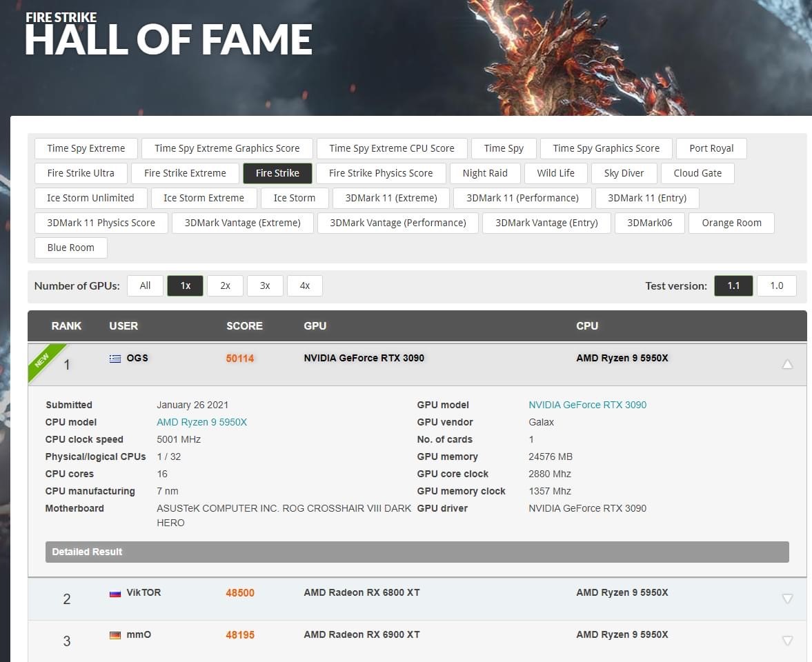Select test version 1.1
Viewport: 812px width, 662px height.
(x=733, y=285)
